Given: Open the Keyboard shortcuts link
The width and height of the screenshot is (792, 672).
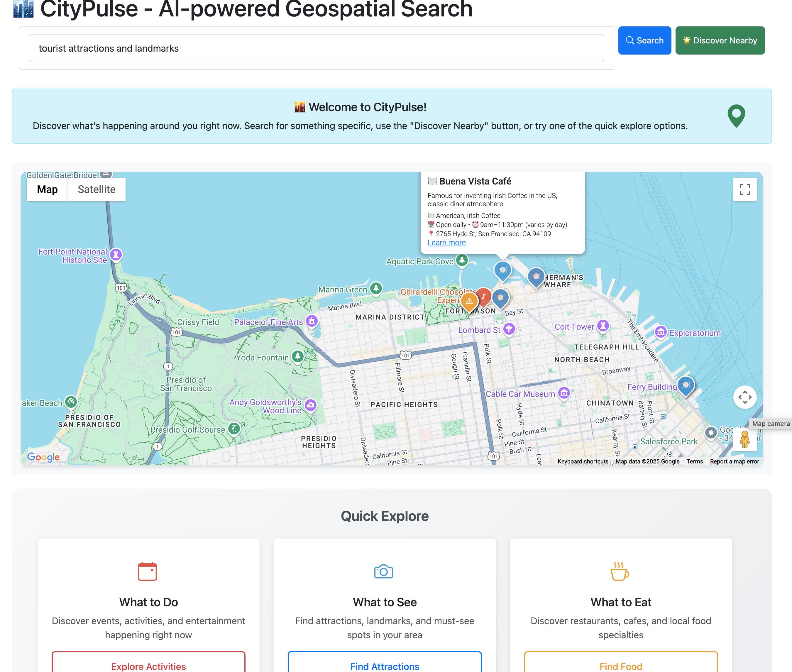Looking at the screenshot, I should click(x=583, y=461).
